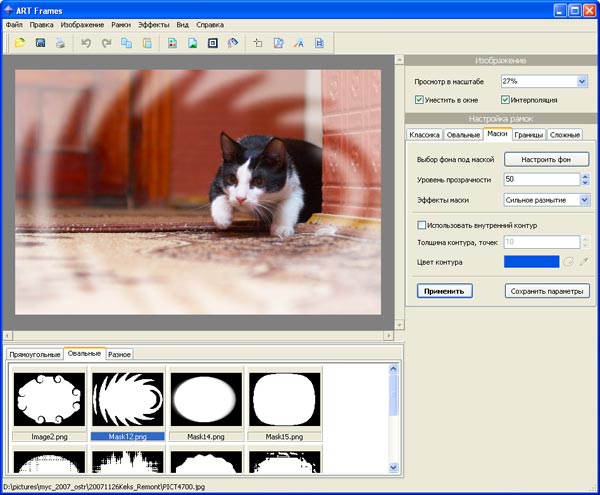
Task: Toggle the 'Уместить в окне' checkbox
Action: pos(420,100)
